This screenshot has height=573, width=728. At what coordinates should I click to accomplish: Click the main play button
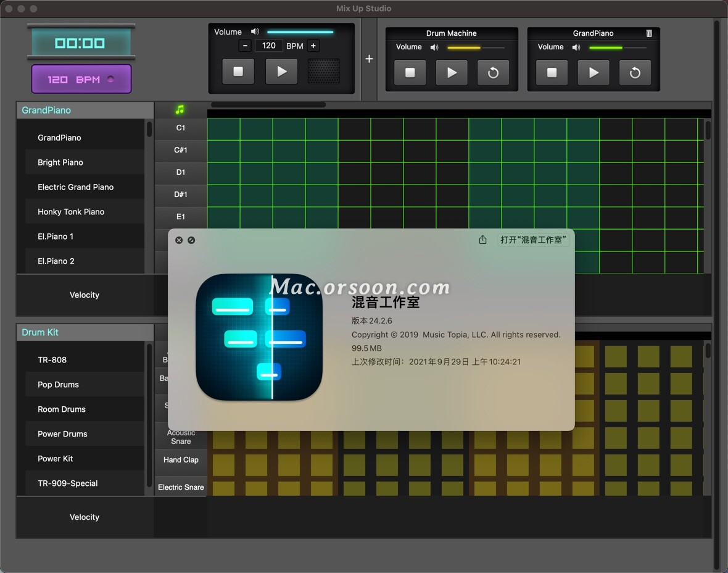pyautogui.click(x=281, y=72)
